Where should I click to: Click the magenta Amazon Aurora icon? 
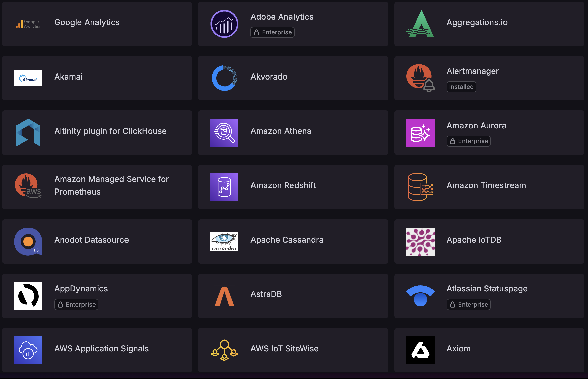(x=421, y=133)
